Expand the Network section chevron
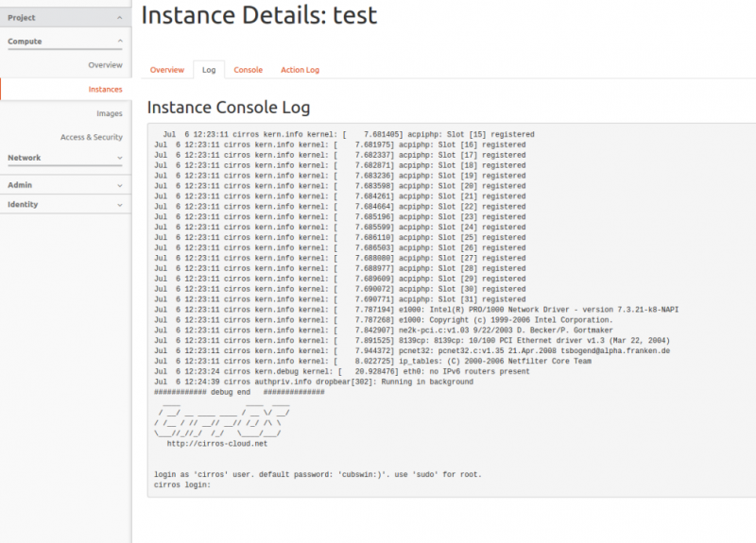 pos(119,159)
